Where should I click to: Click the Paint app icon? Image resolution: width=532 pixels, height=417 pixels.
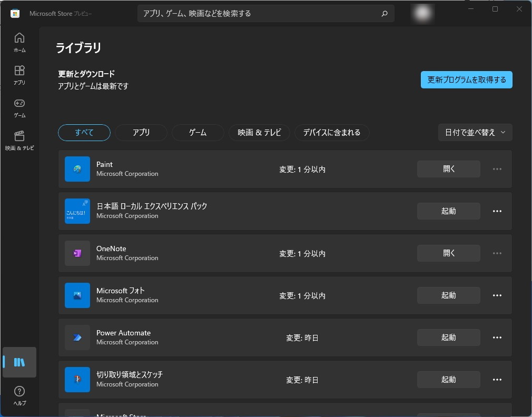[x=77, y=169]
